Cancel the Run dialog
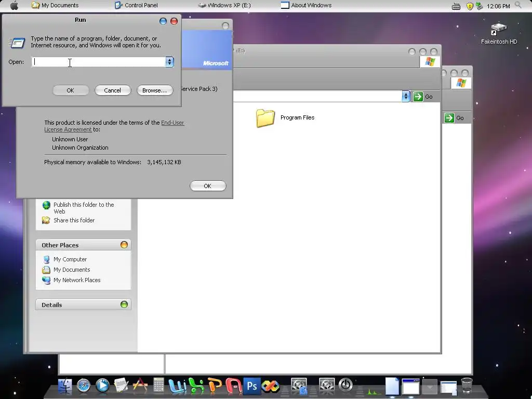Viewport: 532px width, 399px height. point(113,90)
